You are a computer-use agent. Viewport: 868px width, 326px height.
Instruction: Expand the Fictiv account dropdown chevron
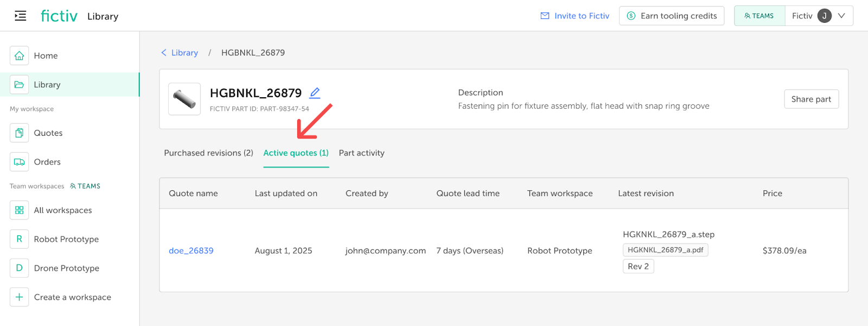(x=841, y=16)
